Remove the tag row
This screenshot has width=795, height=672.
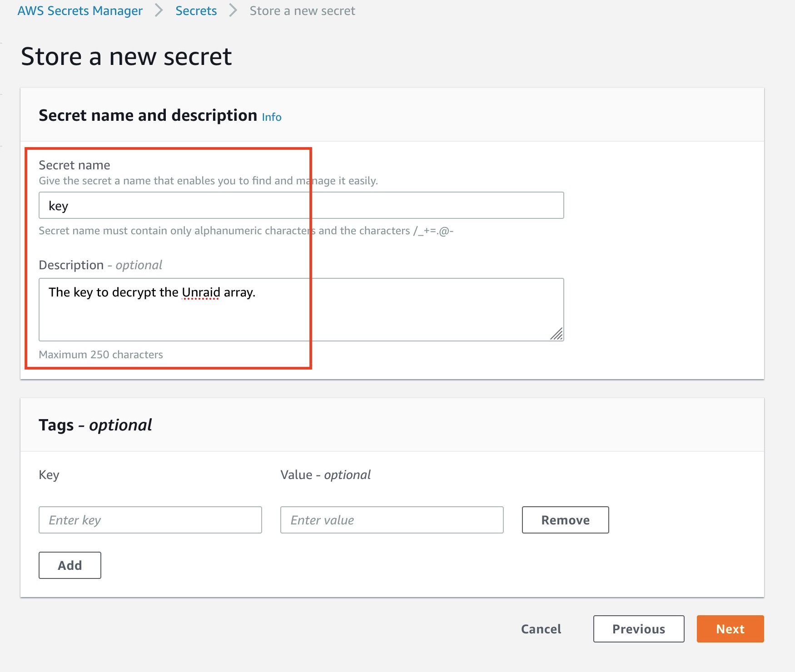pyautogui.click(x=565, y=520)
